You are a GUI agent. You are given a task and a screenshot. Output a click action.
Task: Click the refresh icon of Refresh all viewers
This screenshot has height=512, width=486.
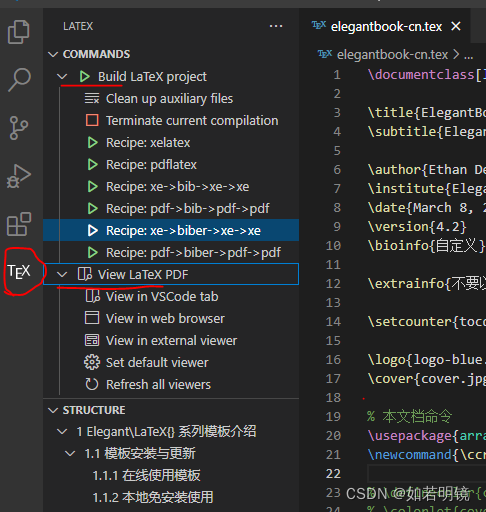pos(92,384)
